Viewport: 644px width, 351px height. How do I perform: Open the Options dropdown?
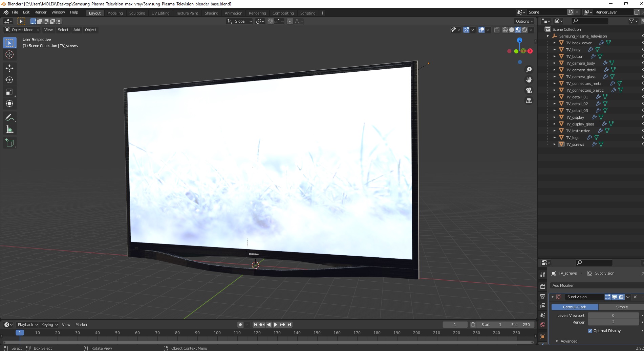[524, 21]
